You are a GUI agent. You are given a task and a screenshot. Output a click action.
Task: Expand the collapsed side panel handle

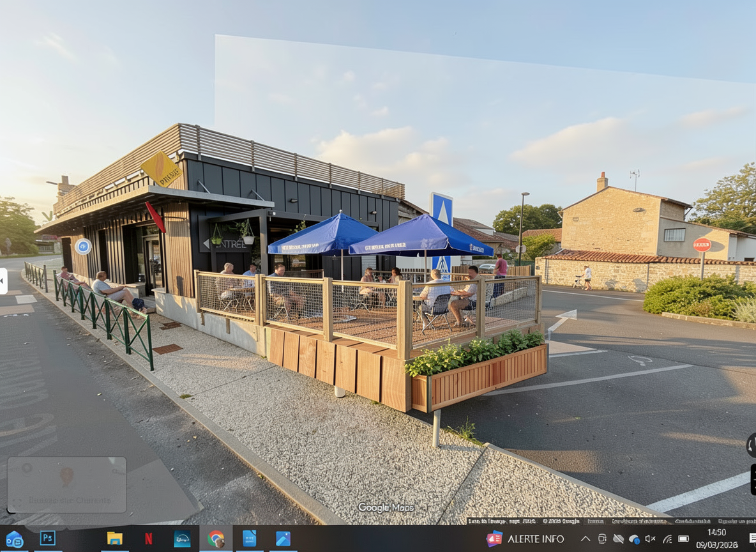coord(3,281)
